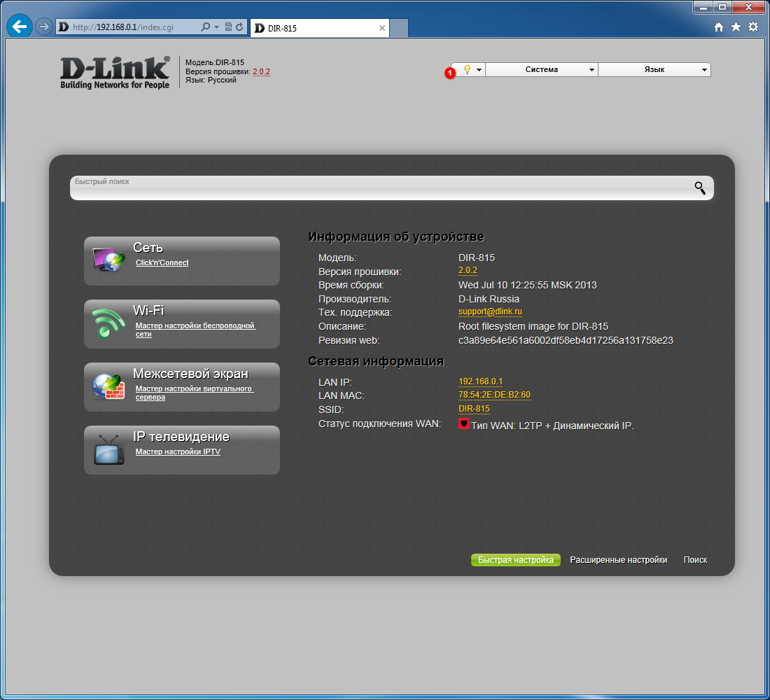
Task: Switch to the DIR-815 tab
Action: (319, 28)
